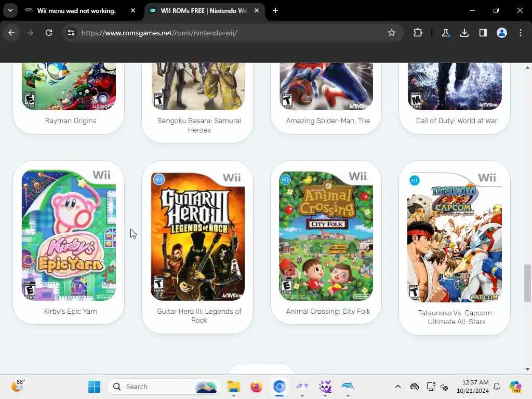Click 'Animal Crossing: City Folk' title link
Viewport: 532px width, 399px height.
pyautogui.click(x=328, y=312)
